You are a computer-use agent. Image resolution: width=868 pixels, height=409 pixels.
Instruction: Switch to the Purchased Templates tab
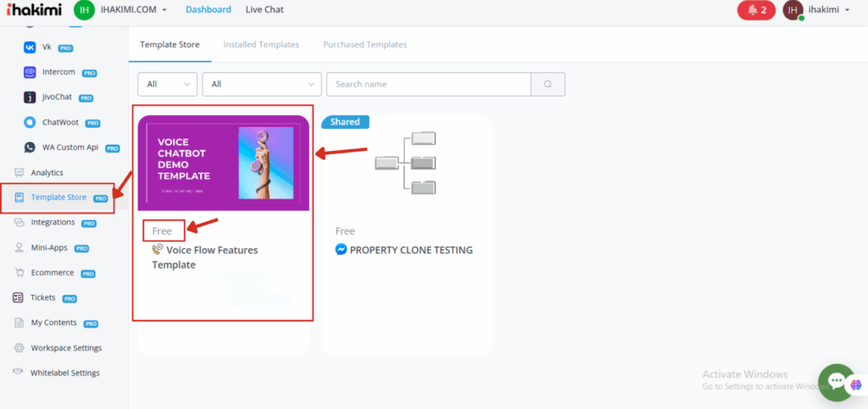[364, 44]
